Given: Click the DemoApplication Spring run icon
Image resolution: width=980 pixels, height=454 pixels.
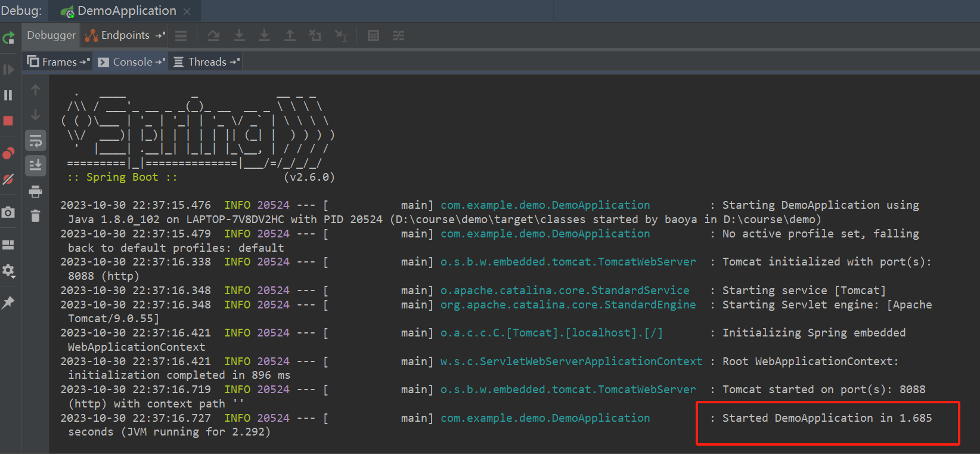Looking at the screenshot, I should (x=67, y=12).
